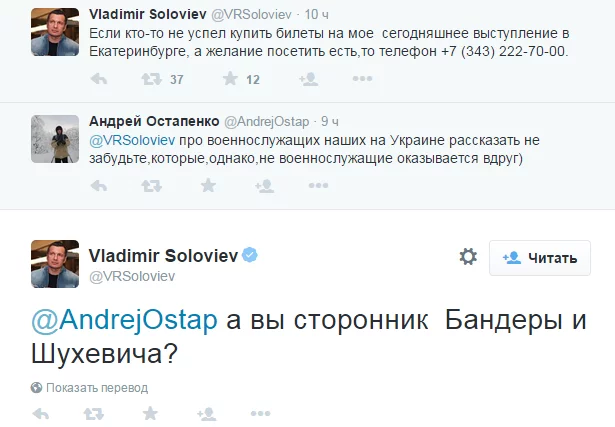Retweet the tweet with 37 retweets

click(x=152, y=79)
